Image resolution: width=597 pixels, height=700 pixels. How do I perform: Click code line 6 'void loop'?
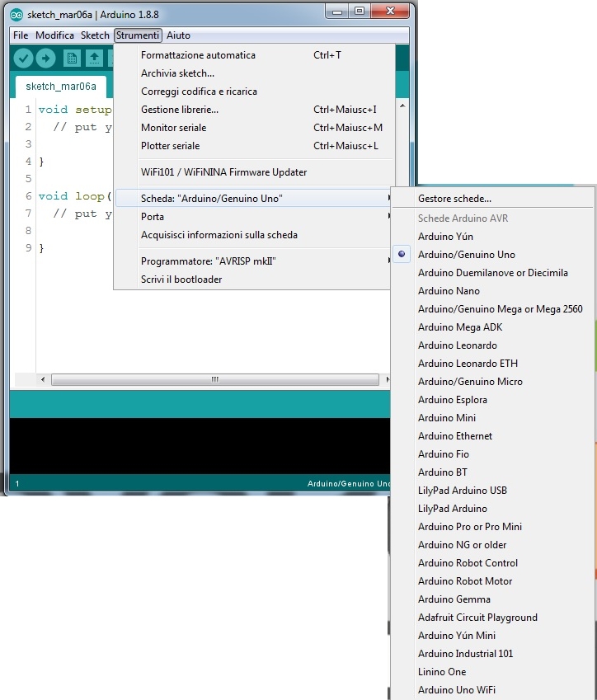click(x=74, y=196)
